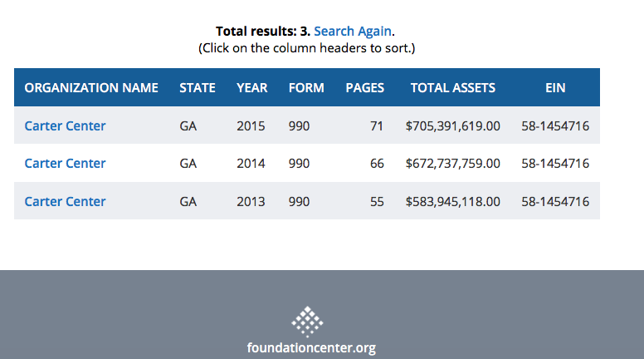
Task: Open the 2015 Carter Center filing
Action: [65, 125]
